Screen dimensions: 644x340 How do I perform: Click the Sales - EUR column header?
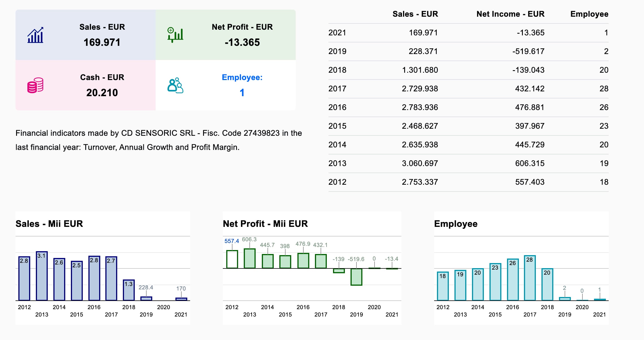coord(415,14)
